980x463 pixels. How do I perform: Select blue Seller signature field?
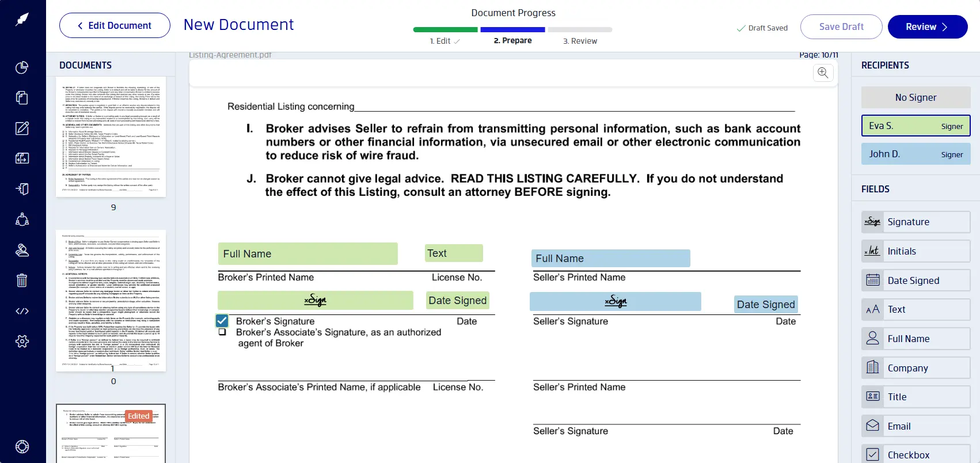pos(615,301)
